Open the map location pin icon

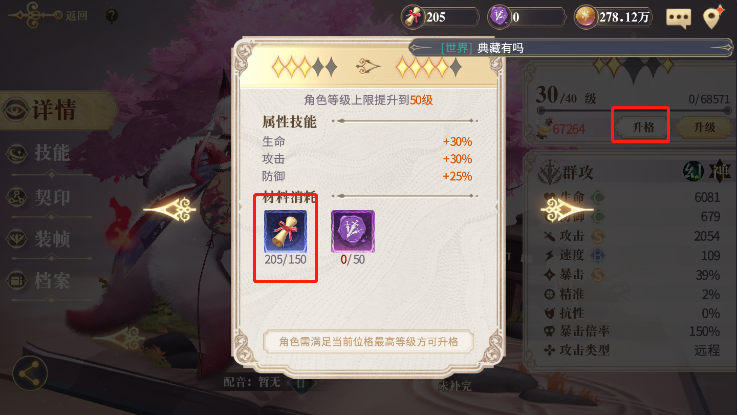click(713, 17)
